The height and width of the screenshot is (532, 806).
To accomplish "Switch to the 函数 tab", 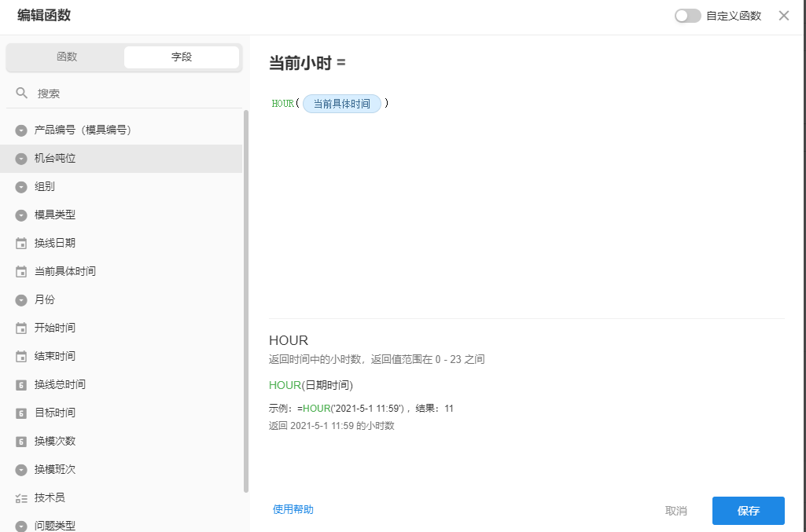I will pyautogui.click(x=67, y=57).
